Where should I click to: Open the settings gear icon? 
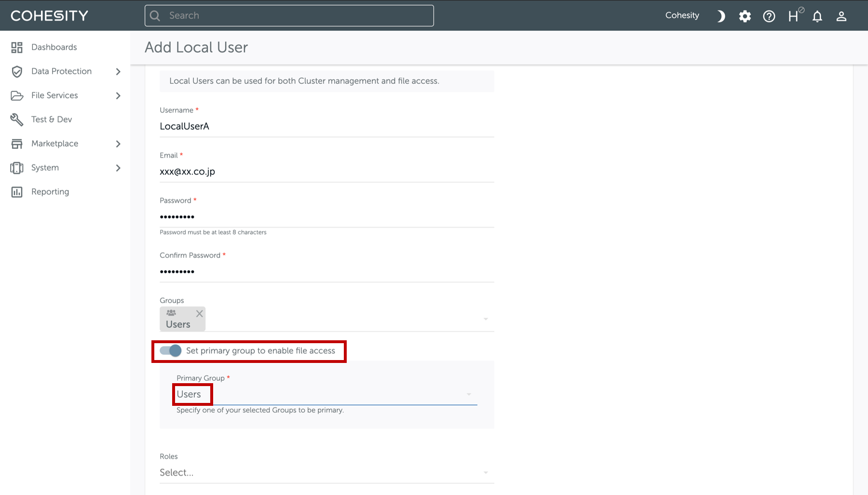tap(745, 16)
